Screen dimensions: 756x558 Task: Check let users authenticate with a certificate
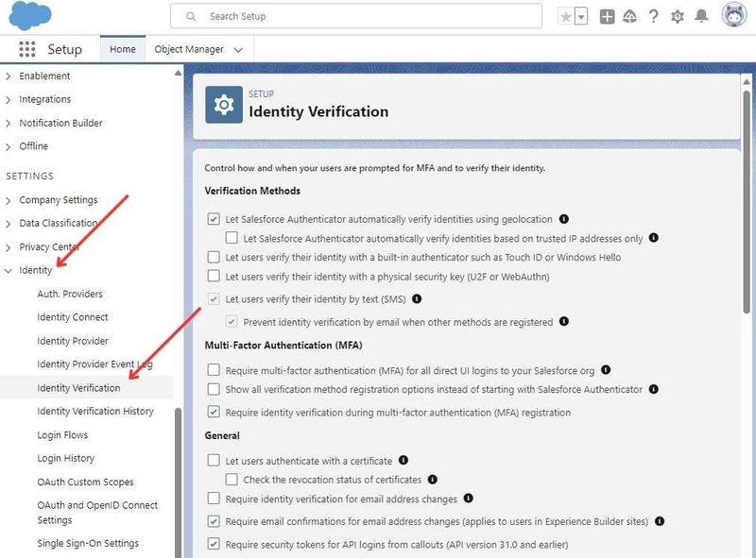point(214,461)
